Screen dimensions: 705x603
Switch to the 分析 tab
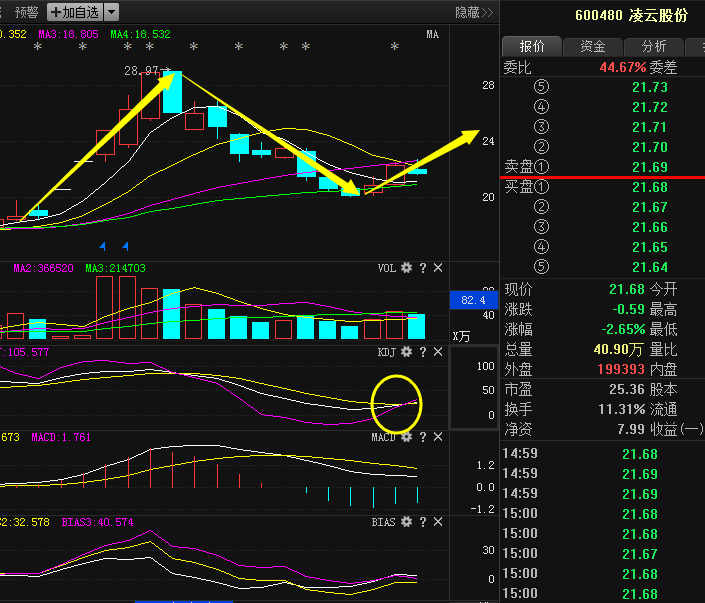click(x=653, y=46)
